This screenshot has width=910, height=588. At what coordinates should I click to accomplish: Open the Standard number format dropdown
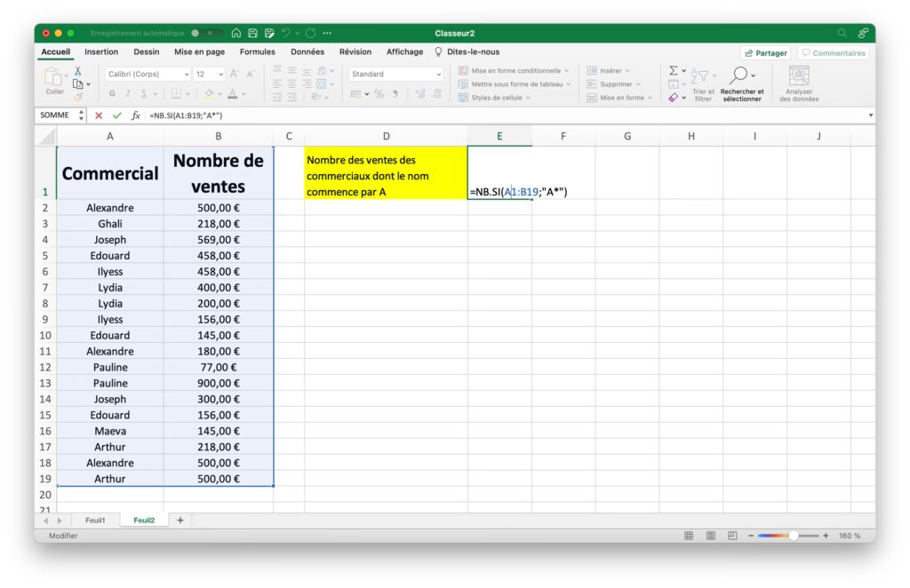(395, 75)
